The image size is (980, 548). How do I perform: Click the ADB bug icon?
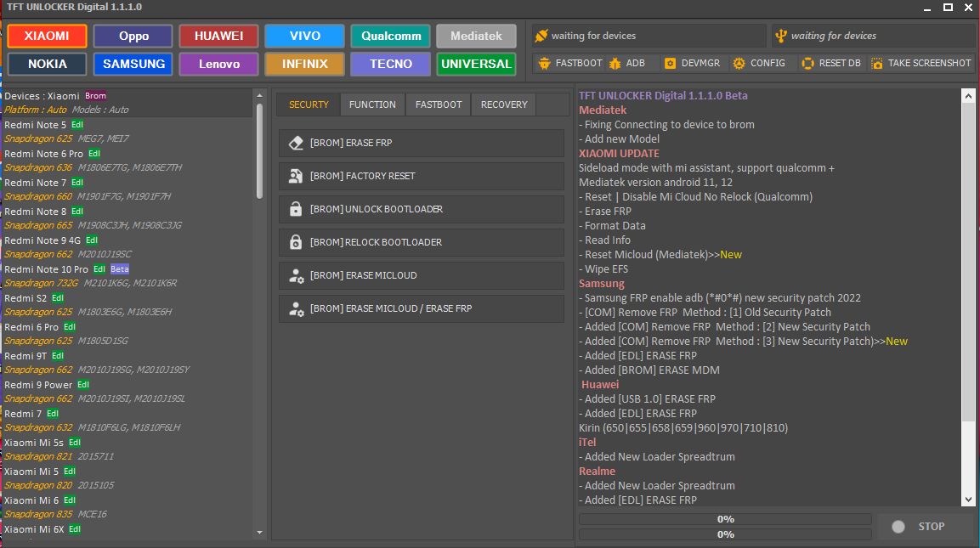point(615,63)
